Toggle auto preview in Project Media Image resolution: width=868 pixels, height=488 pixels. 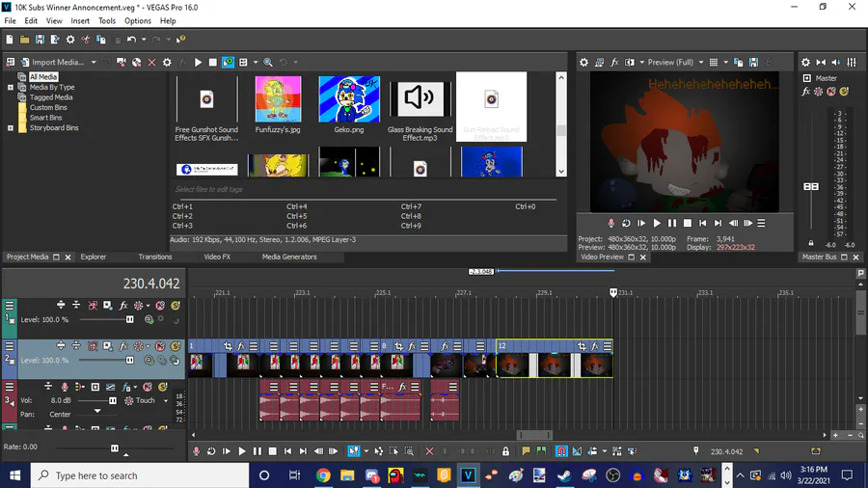228,63
